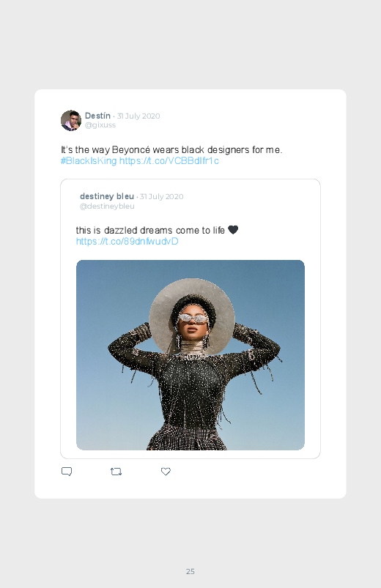The image size is (381, 588).
Task: Click page number 25 at the bottom
Action: click(190, 571)
